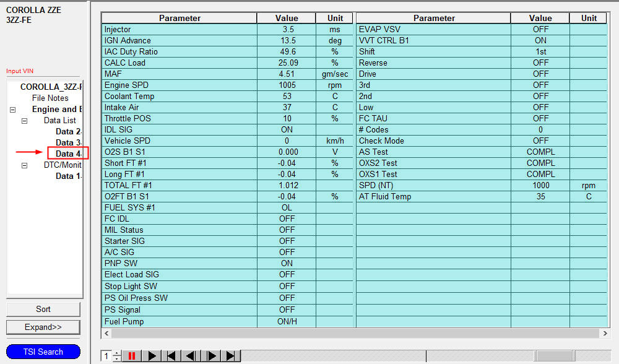
Task: Select the EVAP VSV parameter
Action: pos(433,29)
